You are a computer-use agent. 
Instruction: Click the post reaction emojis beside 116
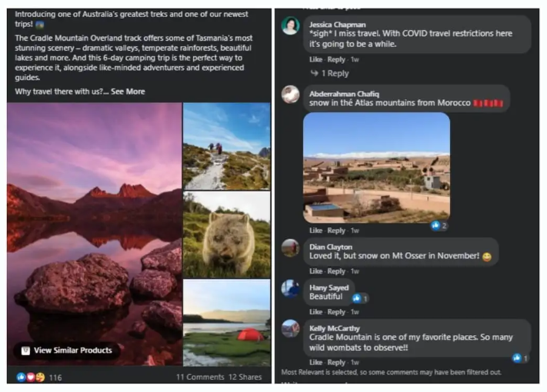click(x=31, y=377)
